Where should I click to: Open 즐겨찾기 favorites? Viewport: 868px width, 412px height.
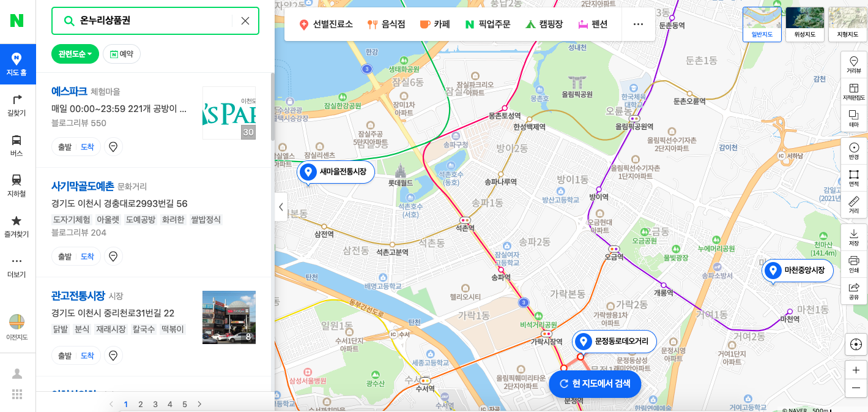[x=17, y=227]
